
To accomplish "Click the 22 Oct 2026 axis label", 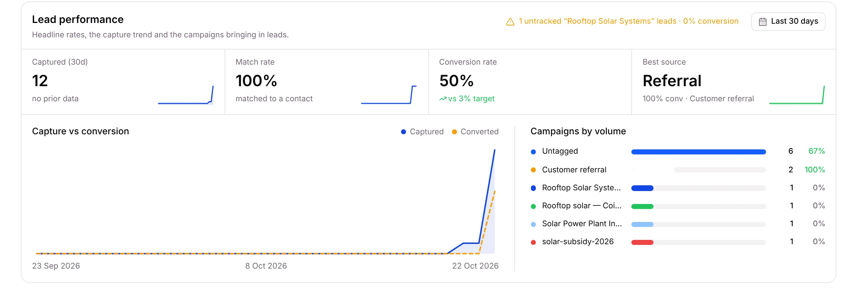I will tap(475, 266).
